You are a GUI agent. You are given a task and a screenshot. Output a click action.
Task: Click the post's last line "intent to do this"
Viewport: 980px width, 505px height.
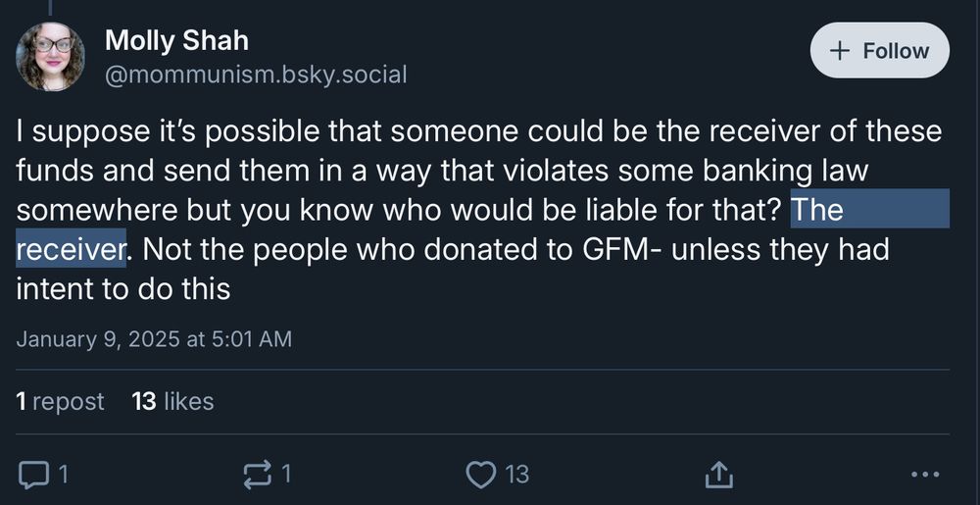tap(123, 289)
